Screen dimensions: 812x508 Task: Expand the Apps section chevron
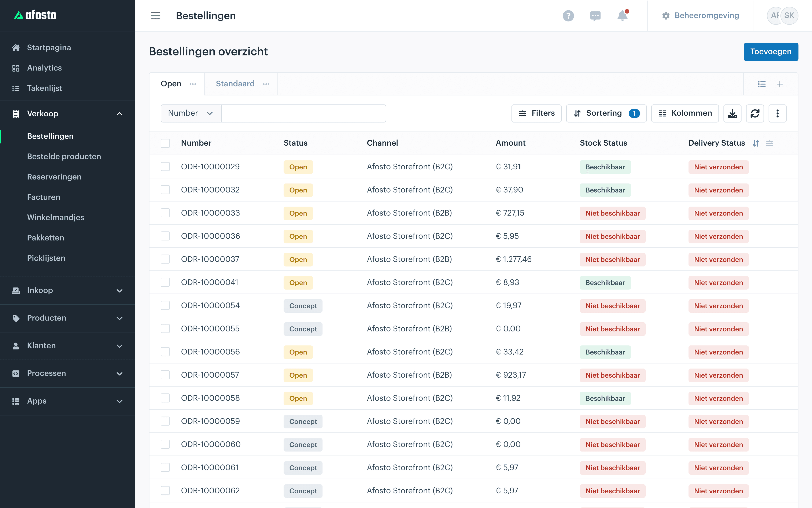[x=119, y=402]
